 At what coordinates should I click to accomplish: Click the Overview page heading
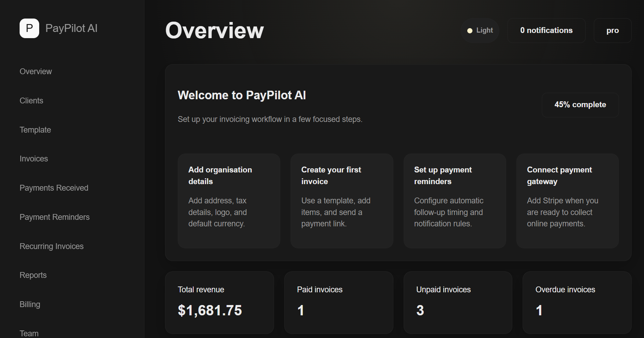coord(215,31)
